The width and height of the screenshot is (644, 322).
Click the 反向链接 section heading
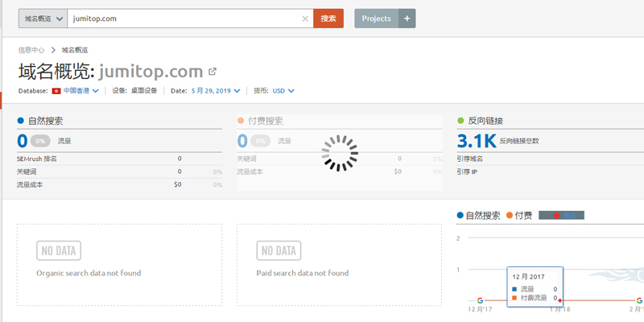coord(485,121)
